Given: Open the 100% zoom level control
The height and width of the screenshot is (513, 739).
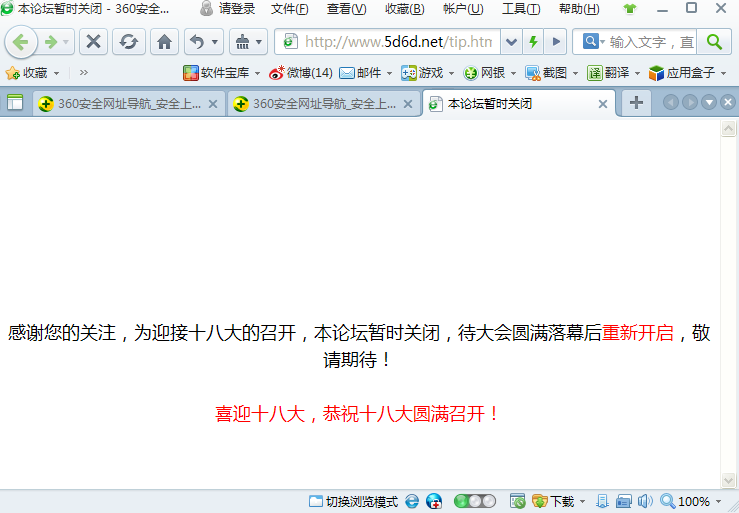Looking at the screenshot, I should click(x=691, y=501).
